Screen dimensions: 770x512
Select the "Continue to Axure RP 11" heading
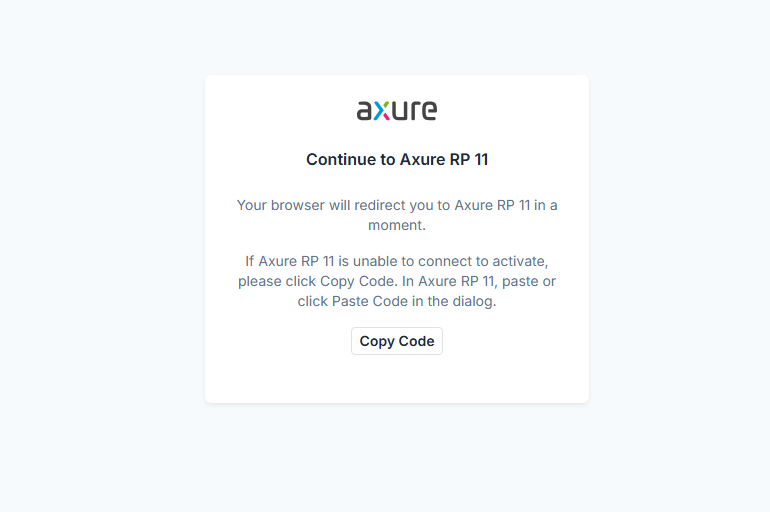coord(397,159)
